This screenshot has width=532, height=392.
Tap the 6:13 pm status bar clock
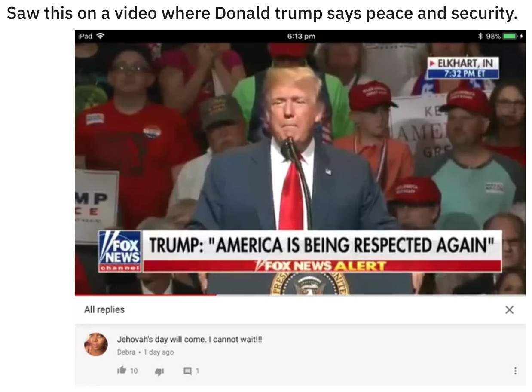[301, 37]
